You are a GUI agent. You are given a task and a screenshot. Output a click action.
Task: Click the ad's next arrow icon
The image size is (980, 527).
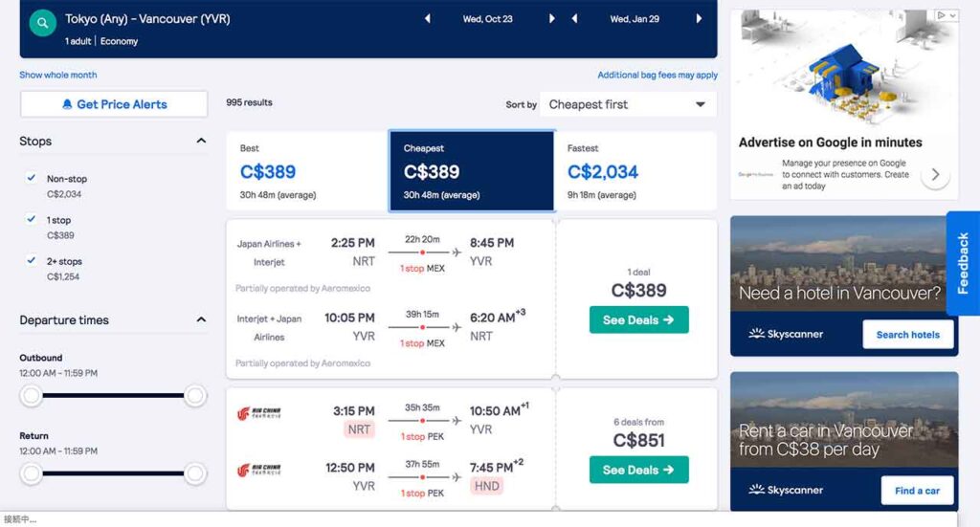tap(935, 174)
